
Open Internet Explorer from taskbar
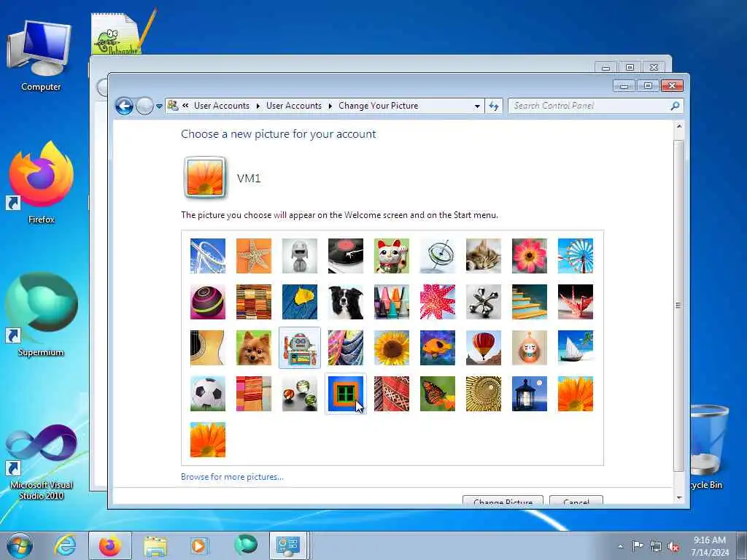(x=64, y=545)
